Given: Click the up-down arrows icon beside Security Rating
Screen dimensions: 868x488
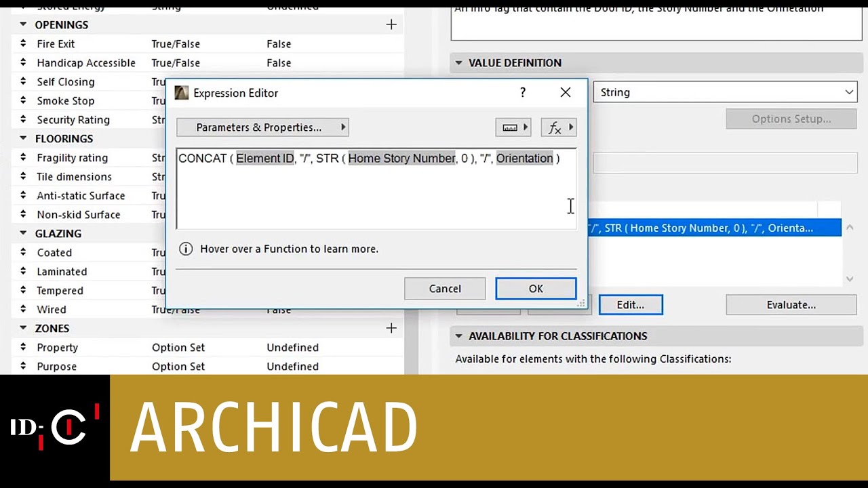Looking at the screenshot, I should (x=22, y=119).
